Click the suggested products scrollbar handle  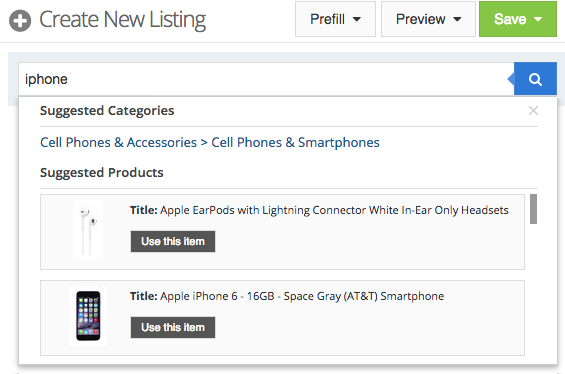pos(533,209)
